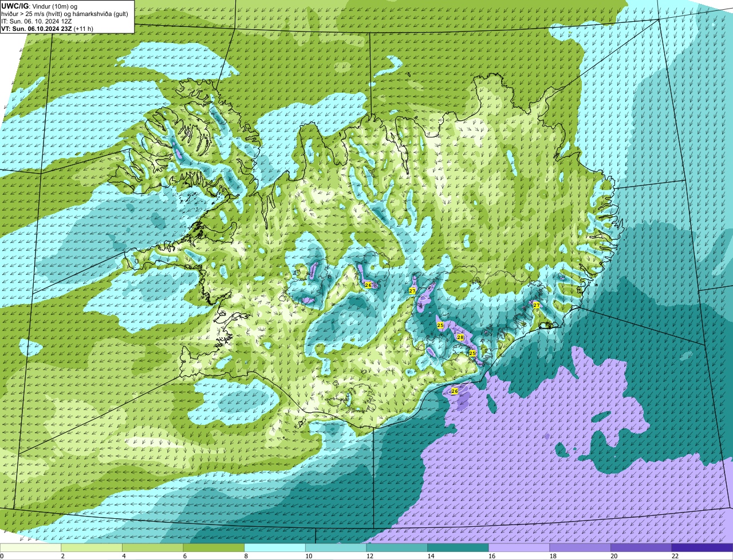Click the legend tick label '0'

(2, 556)
